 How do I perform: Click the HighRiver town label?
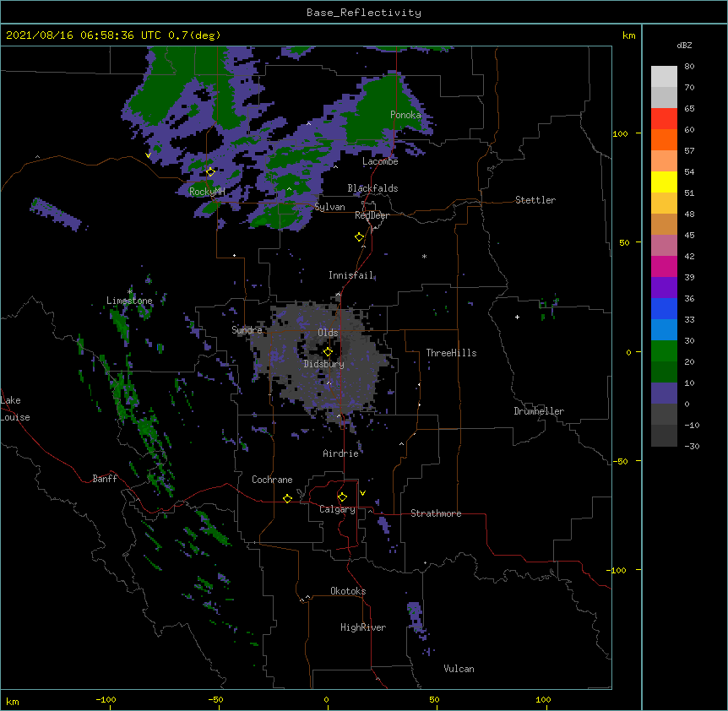click(363, 627)
